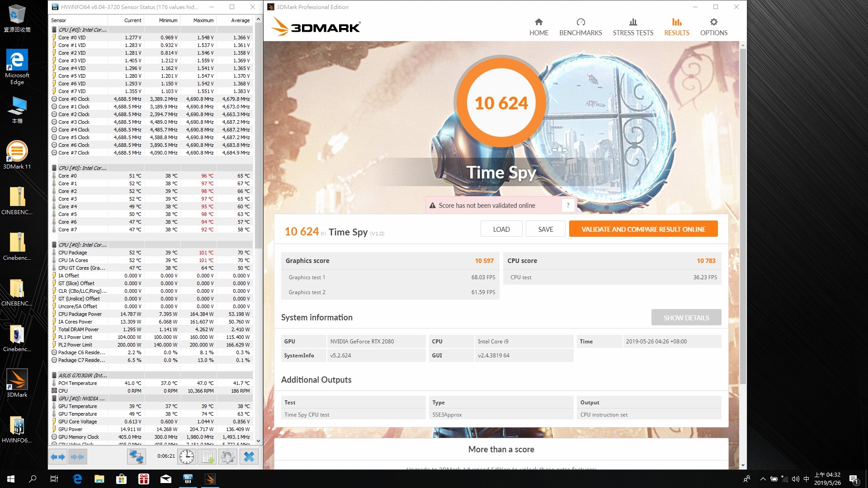This screenshot has height=488, width=868.
Task: Open the Mail app on the taskbar
Action: 166,479
